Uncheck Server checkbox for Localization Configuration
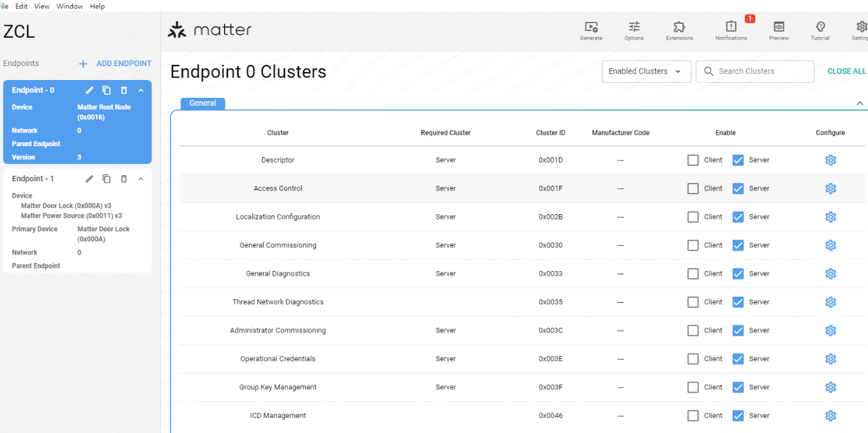 pyautogui.click(x=739, y=217)
